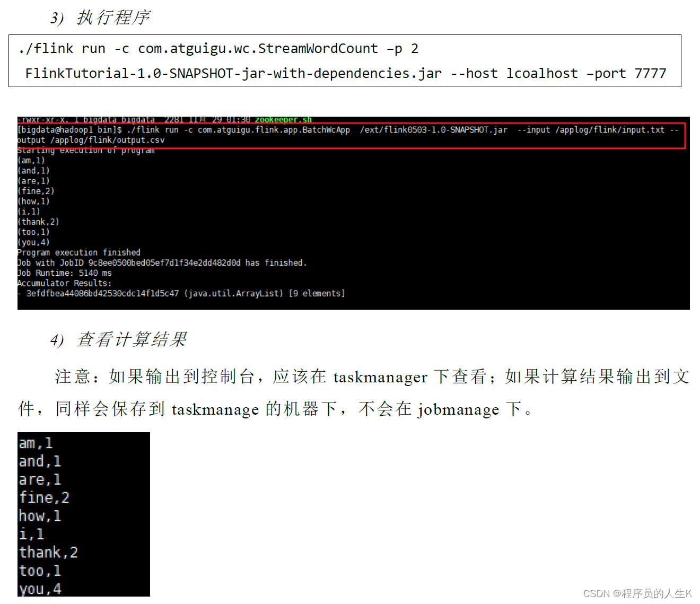Click the 执行程序 step 3 heading
700x604 pixels.
(100, 17)
